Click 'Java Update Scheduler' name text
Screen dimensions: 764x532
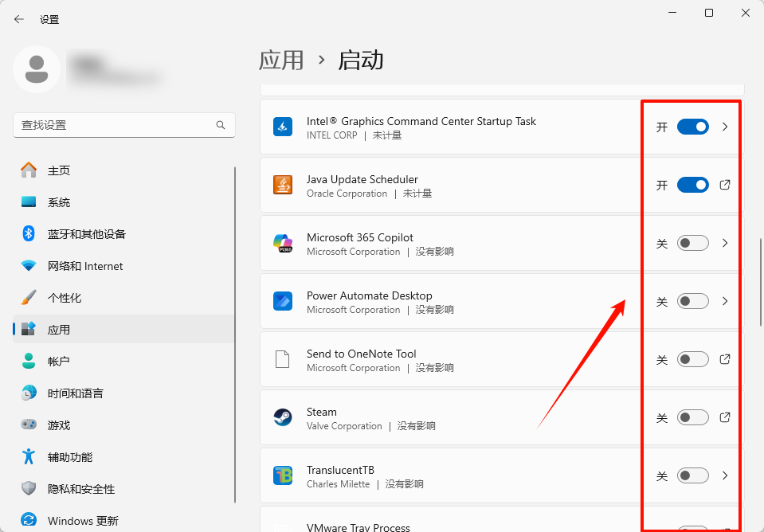coord(362,179)
